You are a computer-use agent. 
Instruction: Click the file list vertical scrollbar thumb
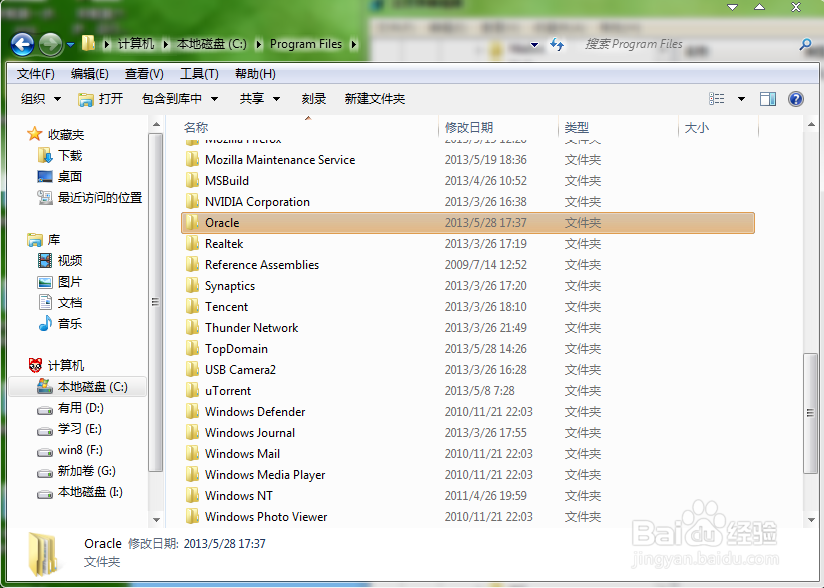point(810,413)
